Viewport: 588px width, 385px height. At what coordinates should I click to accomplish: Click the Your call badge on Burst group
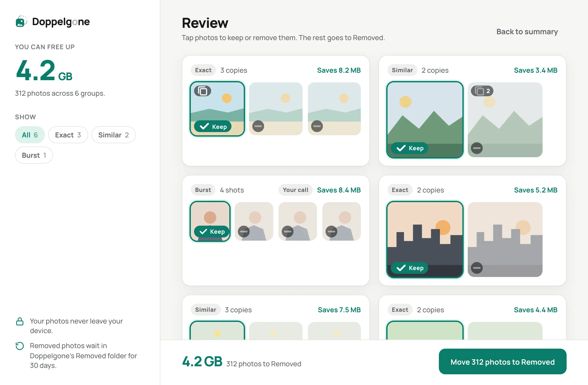[x=296, y=190]
